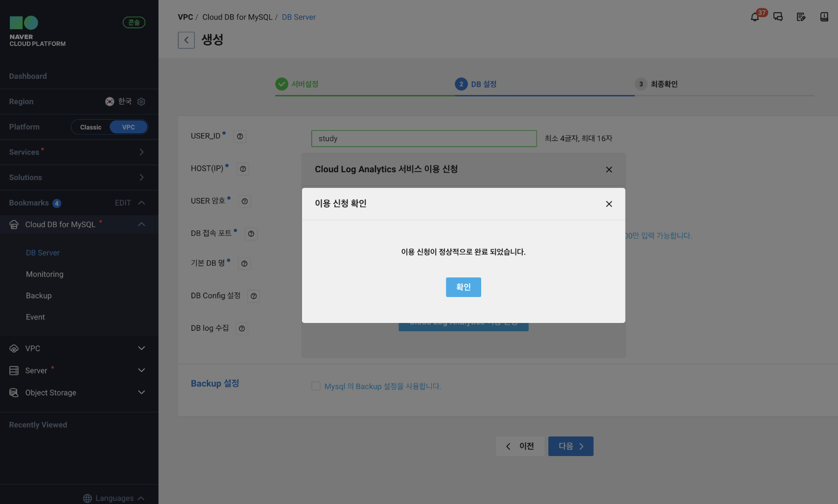Click the Object Storage icon in sidebar
Image resolution: width=838 pixels, height=504 pixels.
pyautogui.click(x=14, y=392)
